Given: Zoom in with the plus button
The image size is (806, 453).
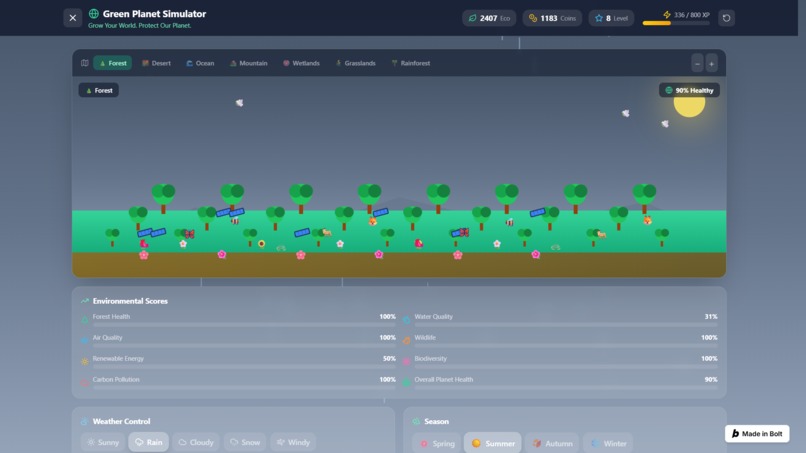Looking at the screenshot, I should point(711,64).
